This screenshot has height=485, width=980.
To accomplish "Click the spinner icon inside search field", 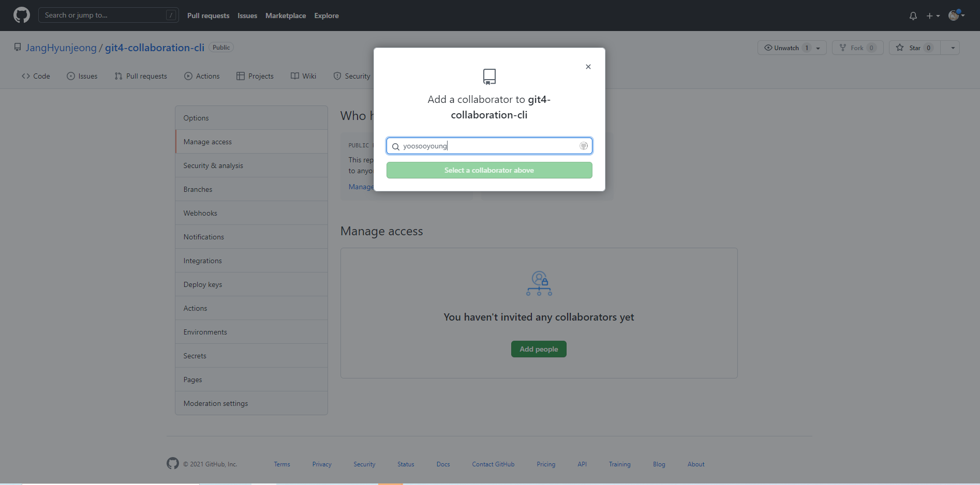I will (x=584, y=146).
